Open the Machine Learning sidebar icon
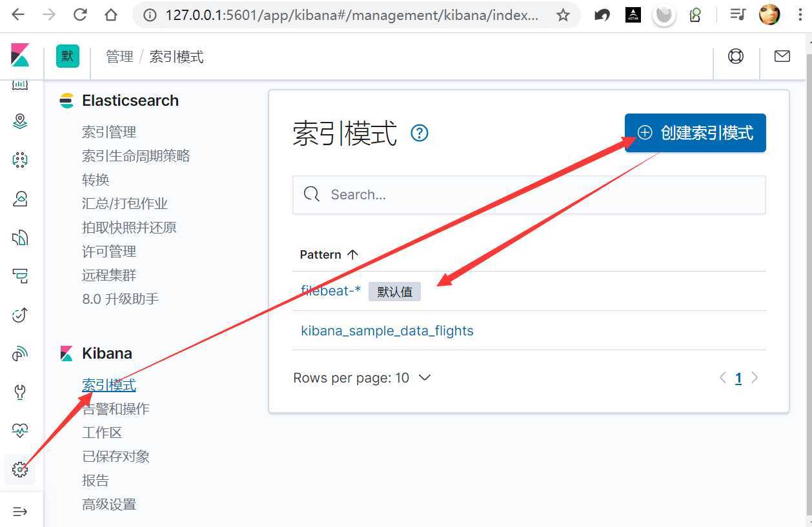Viewport: 812px width, 527px height. [x=20, y=160]
